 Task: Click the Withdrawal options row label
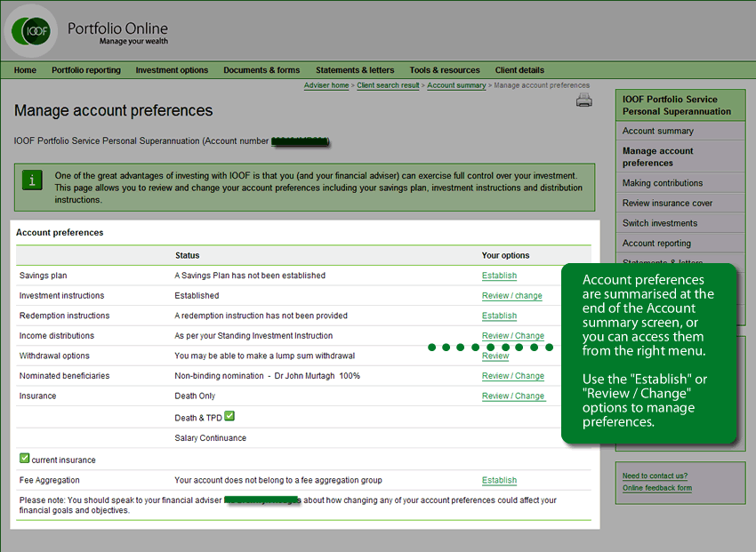point(54,356)
